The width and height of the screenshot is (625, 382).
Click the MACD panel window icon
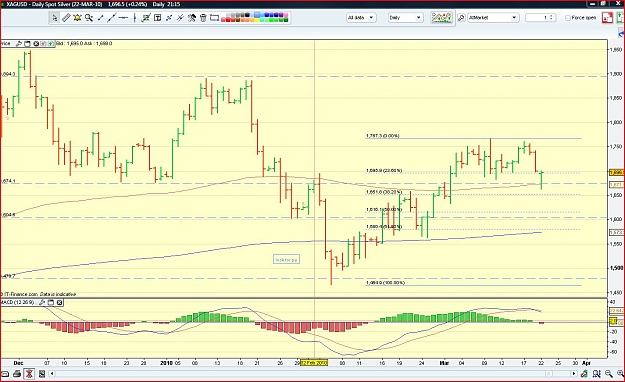point(51,302)
